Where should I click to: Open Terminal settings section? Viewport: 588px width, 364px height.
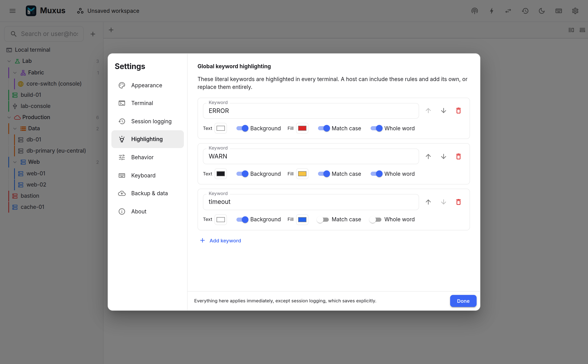coord(147,103)
